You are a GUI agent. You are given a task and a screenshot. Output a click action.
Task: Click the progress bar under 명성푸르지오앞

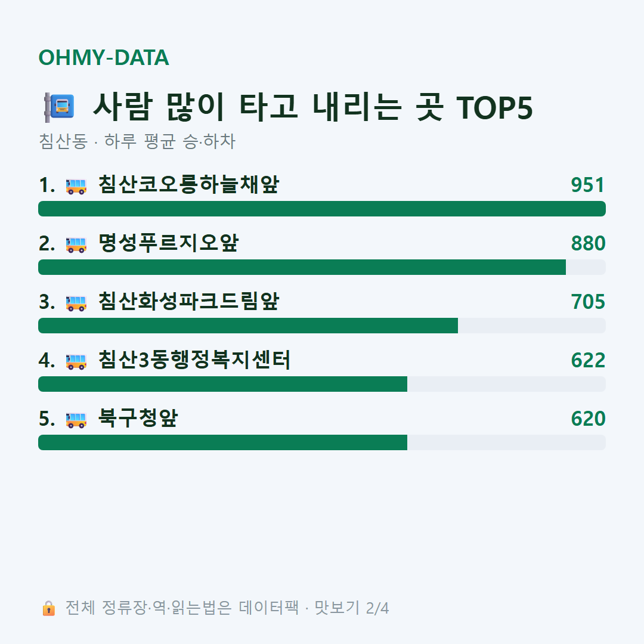pos(322,267)
